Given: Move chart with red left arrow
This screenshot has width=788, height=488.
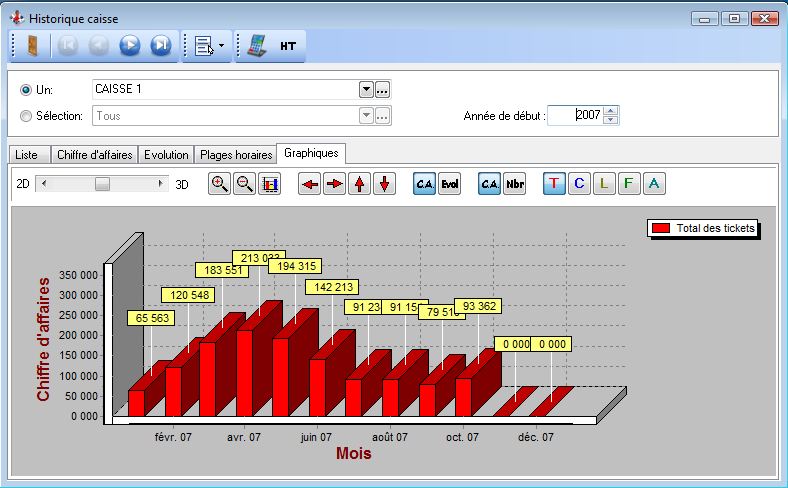Looking at the screenshot, I should point(310,184).
